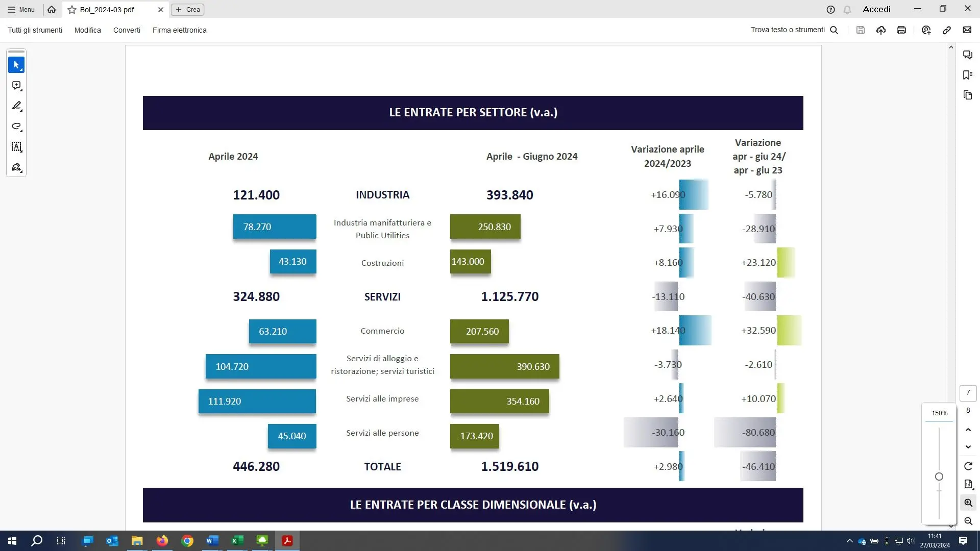Screen dimensions: 980x551
Task: Select the freehand draw loop tool
Action: (x=16, y=127)
